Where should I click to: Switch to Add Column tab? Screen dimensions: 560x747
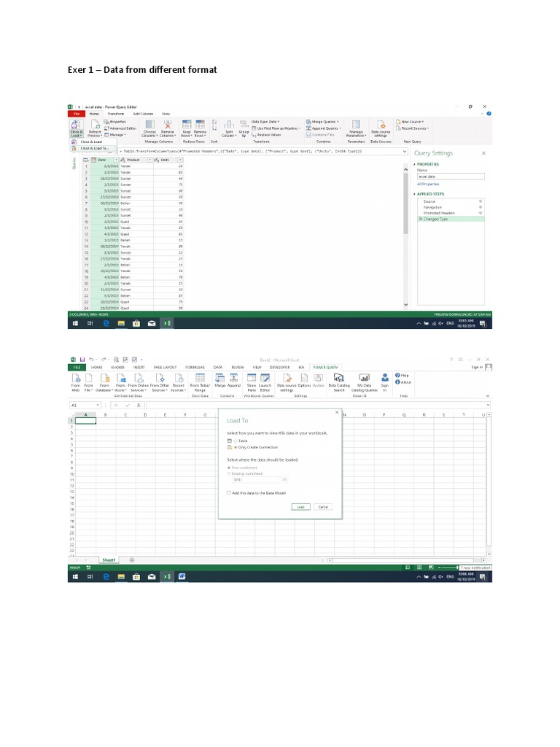pyautogui.click(x=143, y=114)
